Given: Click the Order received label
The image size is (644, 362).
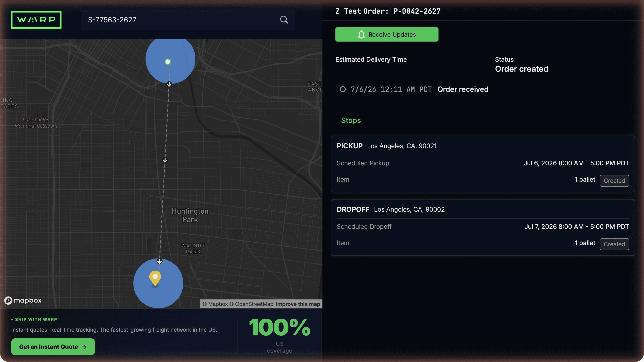Looking at the screenshot, I should point(463,89).
